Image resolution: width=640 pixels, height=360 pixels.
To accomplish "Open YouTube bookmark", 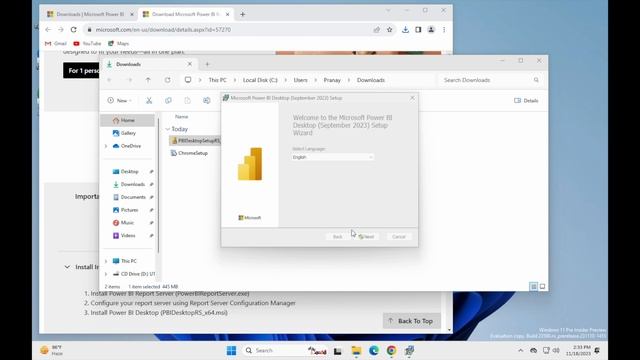I will point(87,43).
